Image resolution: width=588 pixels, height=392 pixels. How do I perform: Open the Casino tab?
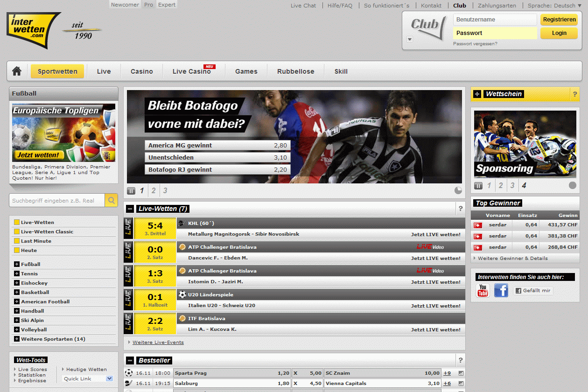pyautogui.click(x=142, y=71)
